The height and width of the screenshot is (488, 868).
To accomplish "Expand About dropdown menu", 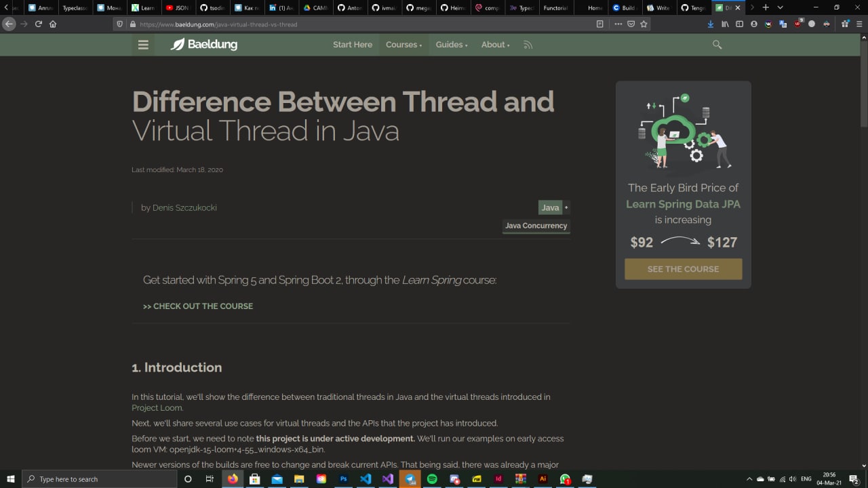I will pyautogui.click(x=495, y=45).
